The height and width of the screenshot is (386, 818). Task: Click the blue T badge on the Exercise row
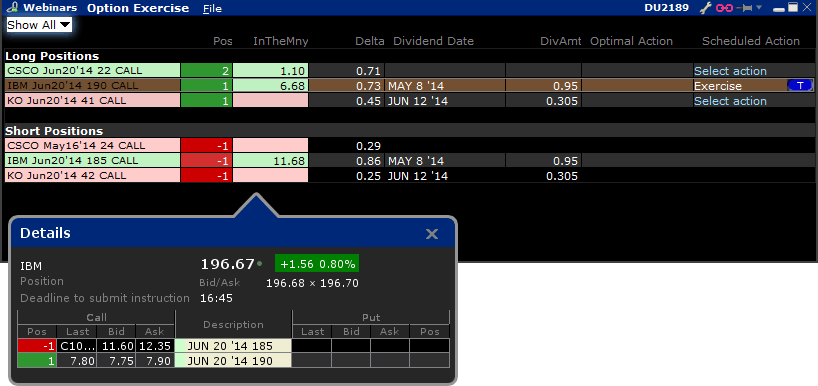click(800, 86)
